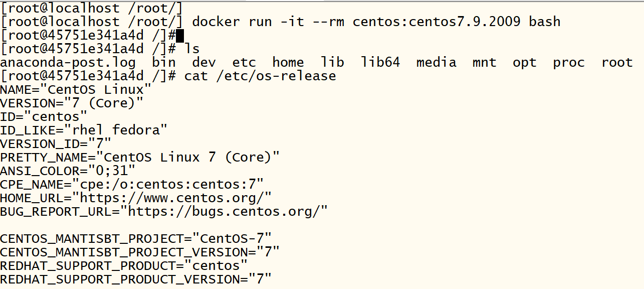Click the mnt directory entry
The width and height of the screenshot is (644, 289).
point(484,63)
